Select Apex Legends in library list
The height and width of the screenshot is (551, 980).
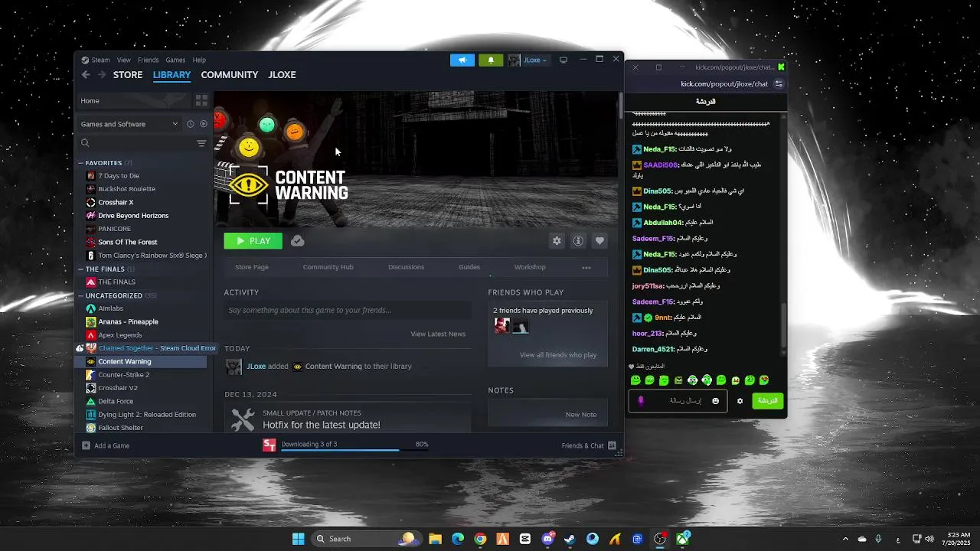click(119, 335)
